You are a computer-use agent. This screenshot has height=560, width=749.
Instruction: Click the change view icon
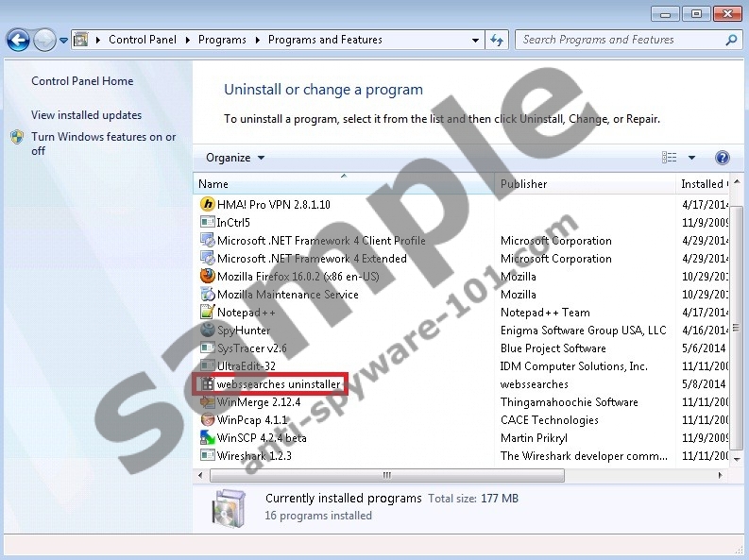(x=670, y=158)
